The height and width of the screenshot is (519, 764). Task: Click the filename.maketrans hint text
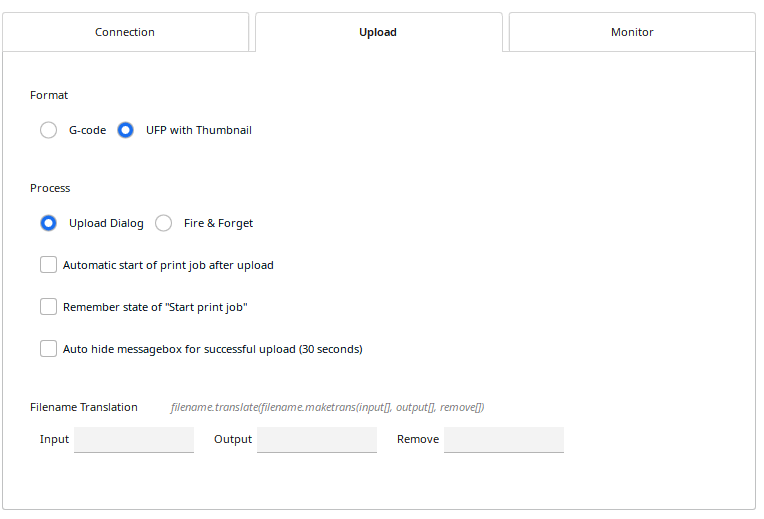(x=327, y=407)
